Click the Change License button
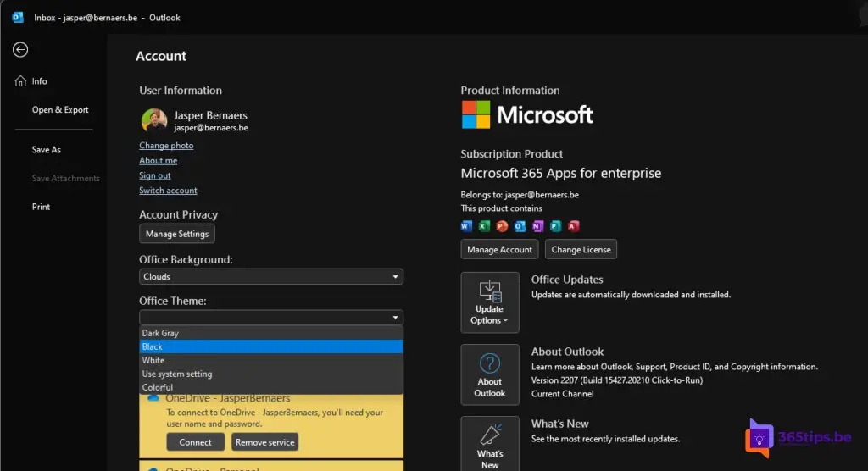The height and width of the screenshot is (471, 868). click(x=581, y=250)
